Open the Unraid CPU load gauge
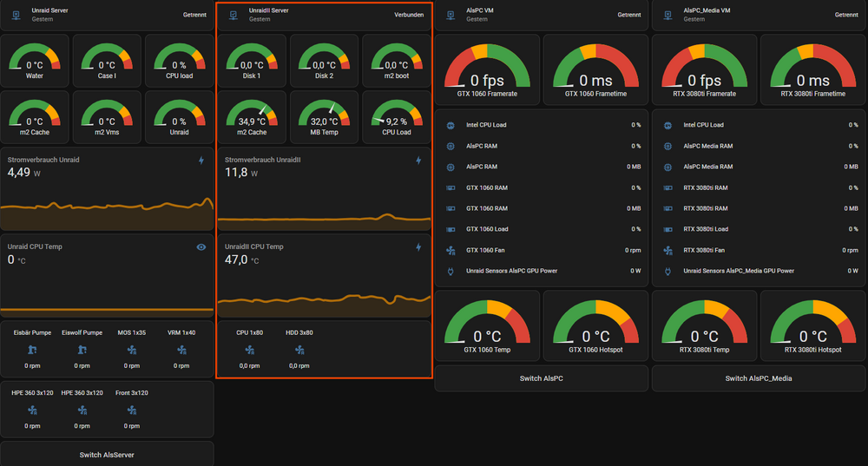 coord(180,61)
